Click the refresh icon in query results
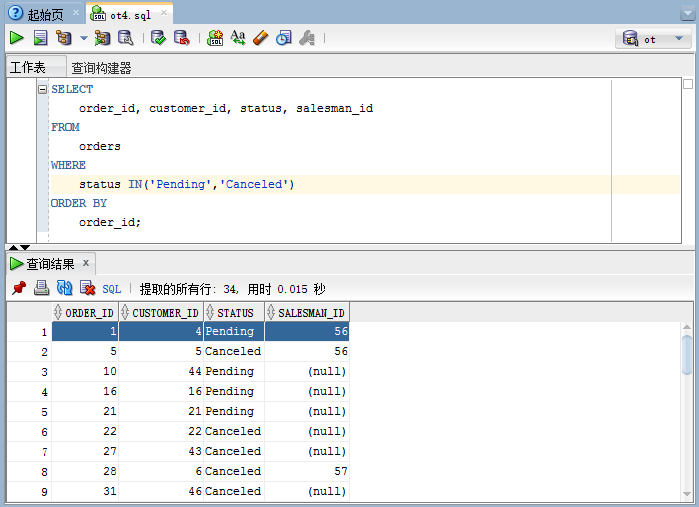This screenshot has width=699, height=507. coord(64,288)
